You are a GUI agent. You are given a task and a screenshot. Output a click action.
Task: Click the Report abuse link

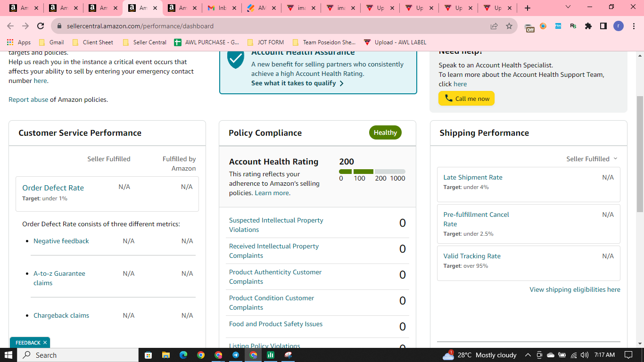point(28,99)
